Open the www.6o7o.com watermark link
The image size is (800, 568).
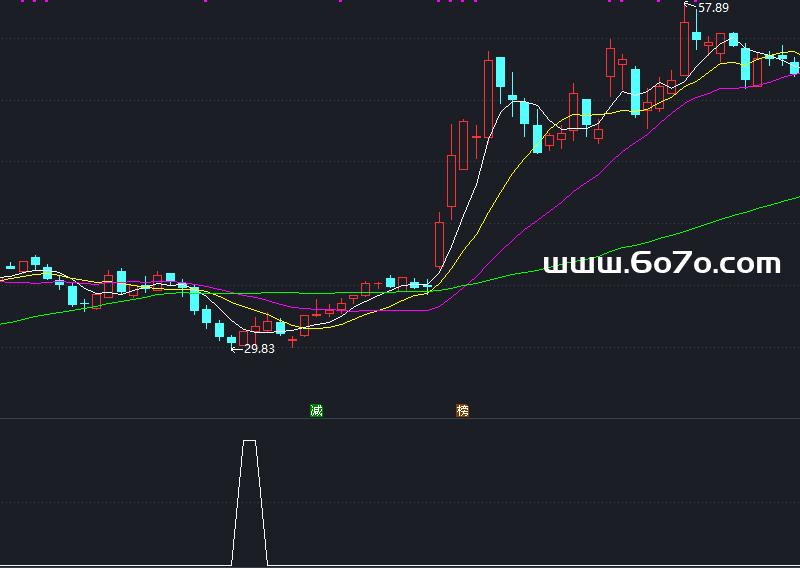[661, 263]
